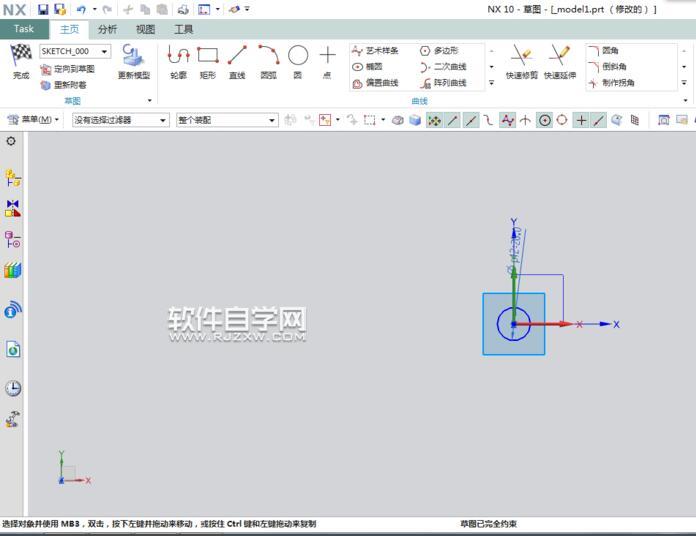Click Conic (二次曲线) tool
This screenshot has width=696, height=536.
[x=443, y=67]
